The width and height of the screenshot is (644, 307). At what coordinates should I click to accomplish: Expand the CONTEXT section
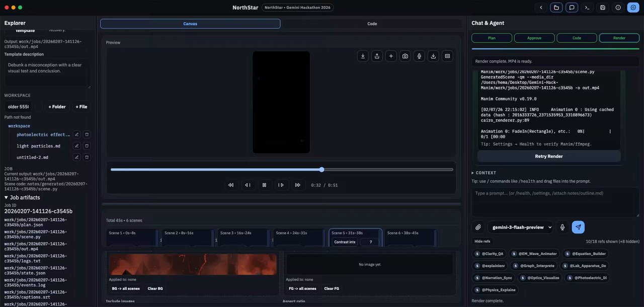(x=484, y=173)
